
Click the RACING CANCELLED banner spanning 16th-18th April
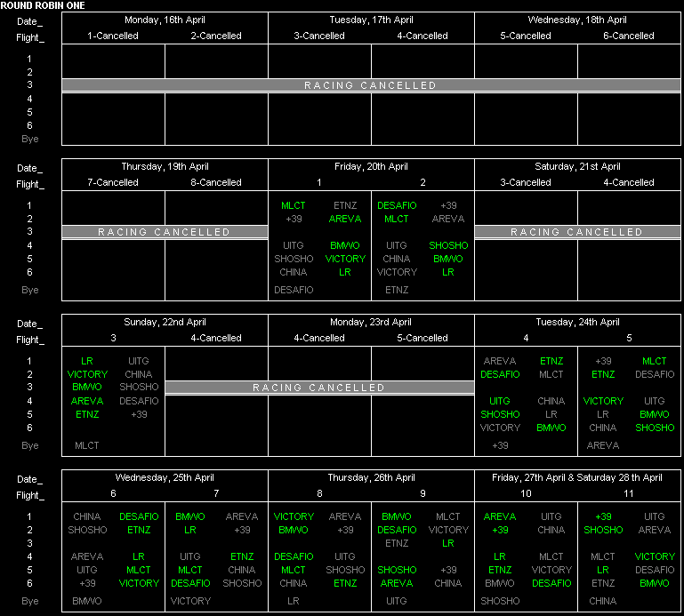(x=371, y=85)
